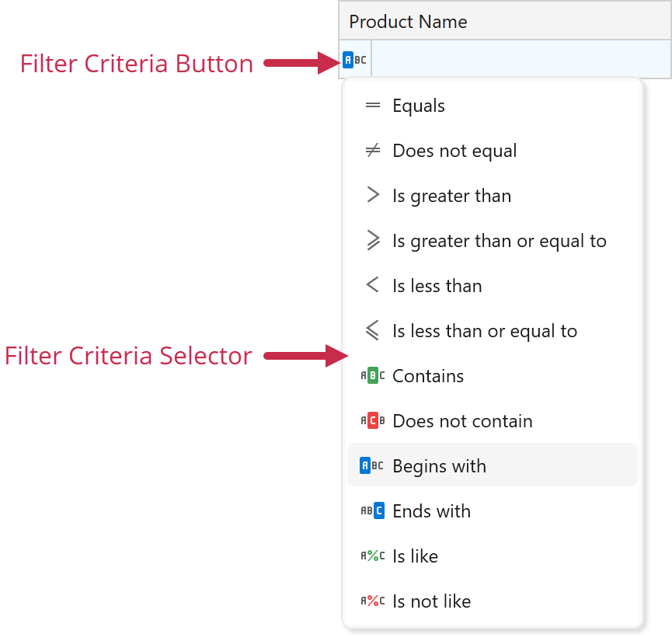Click the green Contains ABC icon
672x641 pixels.
click(373, 376)
